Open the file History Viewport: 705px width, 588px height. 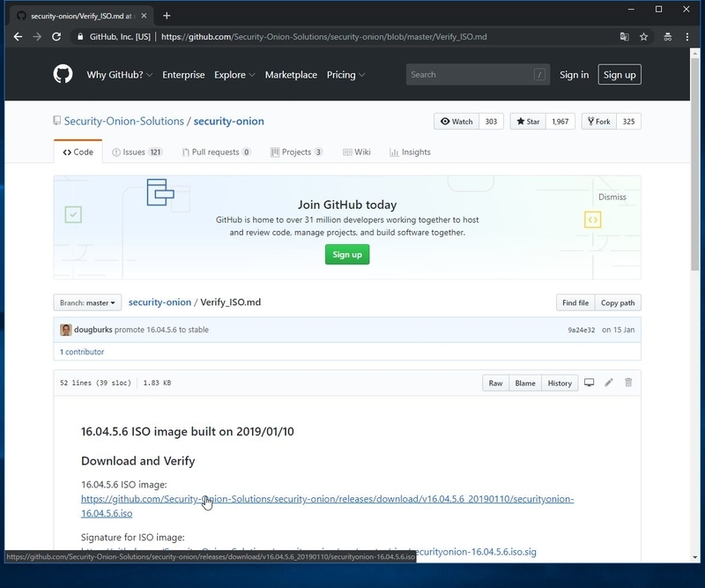point(560,383)
